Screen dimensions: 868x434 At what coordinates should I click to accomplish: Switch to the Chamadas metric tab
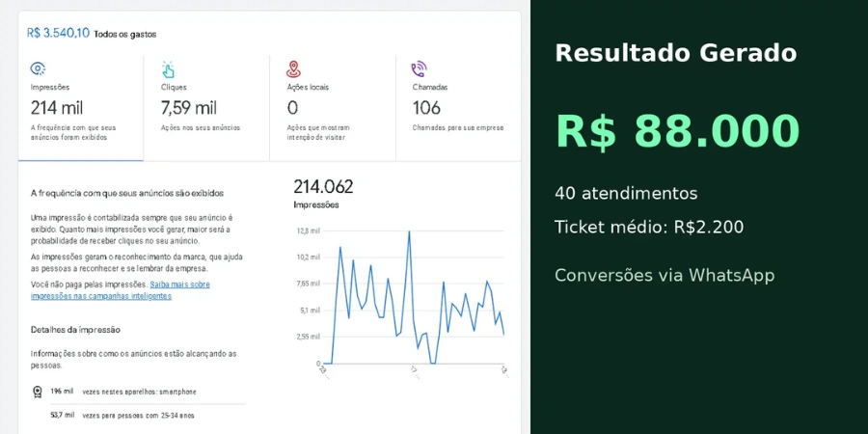[x=458, y=107]
